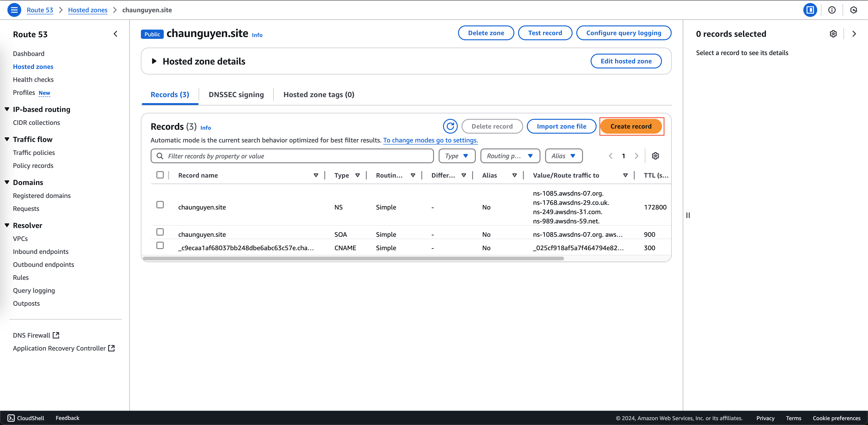Image resolution: width=868 pixels, height=425 pixels.
Task: Switch to DNSSEC signing tab
Action: click(x=236, y=94)
